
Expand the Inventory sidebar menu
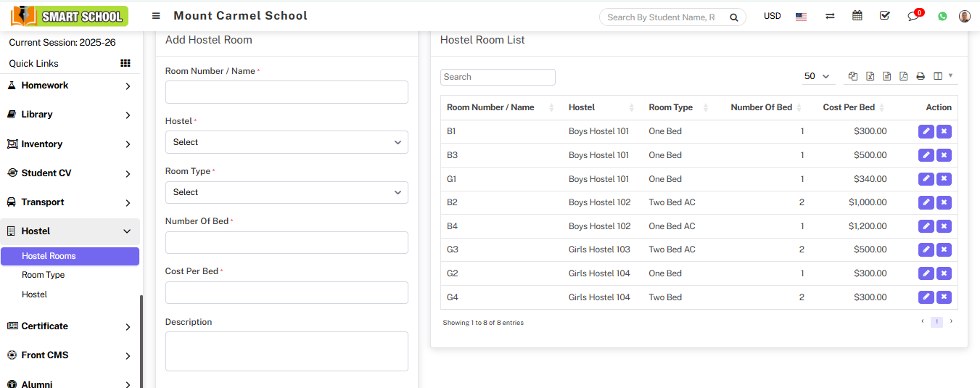pos(70,144)
